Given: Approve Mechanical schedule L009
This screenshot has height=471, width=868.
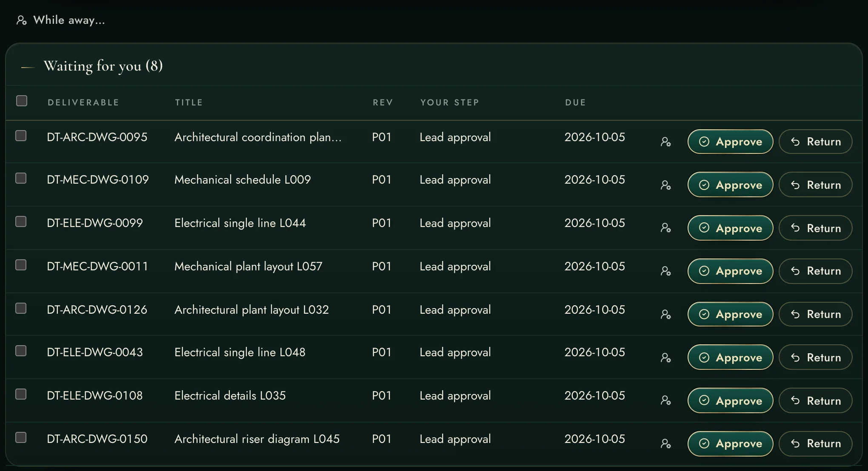Looking at the screenshot, I should tap(730, 184).
